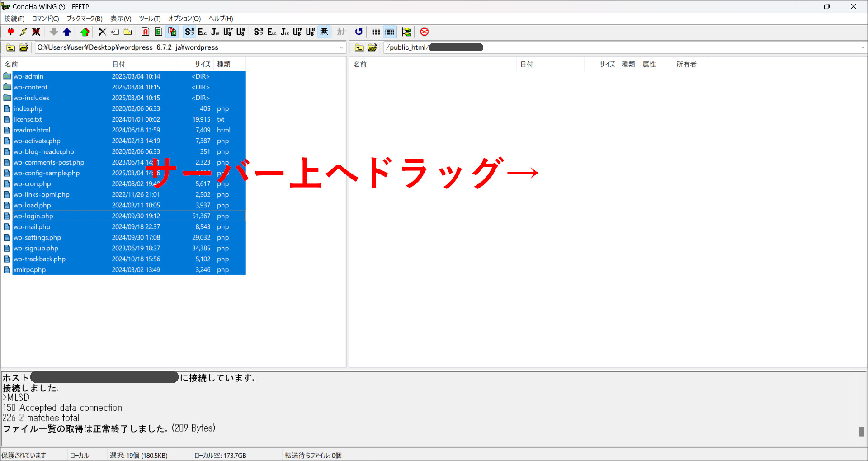Click the blue upload arrow icon
This screenshot has width=868, height=461.
[x=67, y=32]
